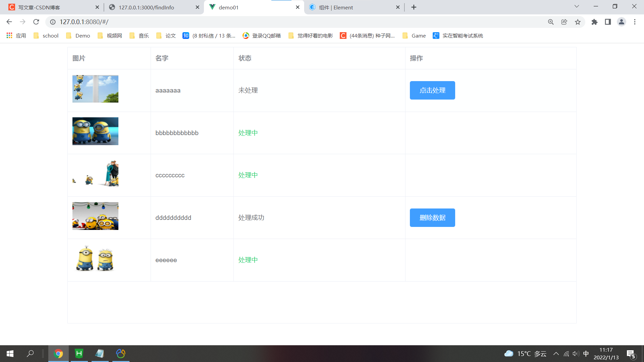644x362 pixels.
Task: Bookmark this page with star icon
Action: [x=578, y=22]
